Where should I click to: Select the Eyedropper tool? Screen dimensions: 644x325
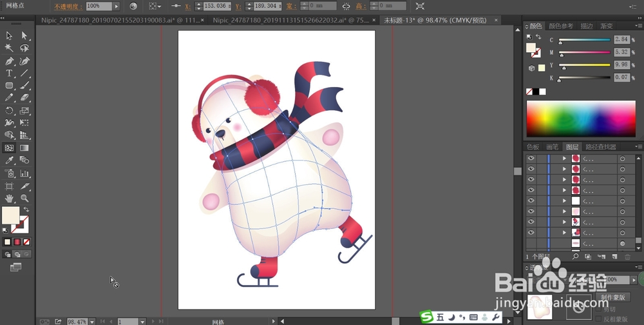click(9, 160)
